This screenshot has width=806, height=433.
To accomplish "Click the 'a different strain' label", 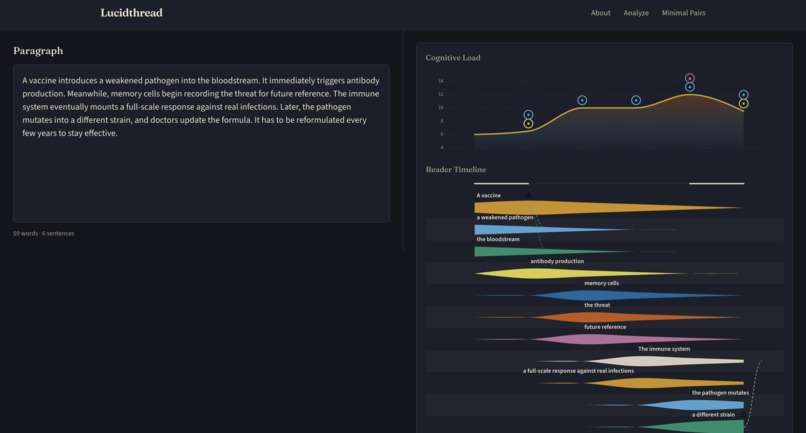I will point(713,414).
